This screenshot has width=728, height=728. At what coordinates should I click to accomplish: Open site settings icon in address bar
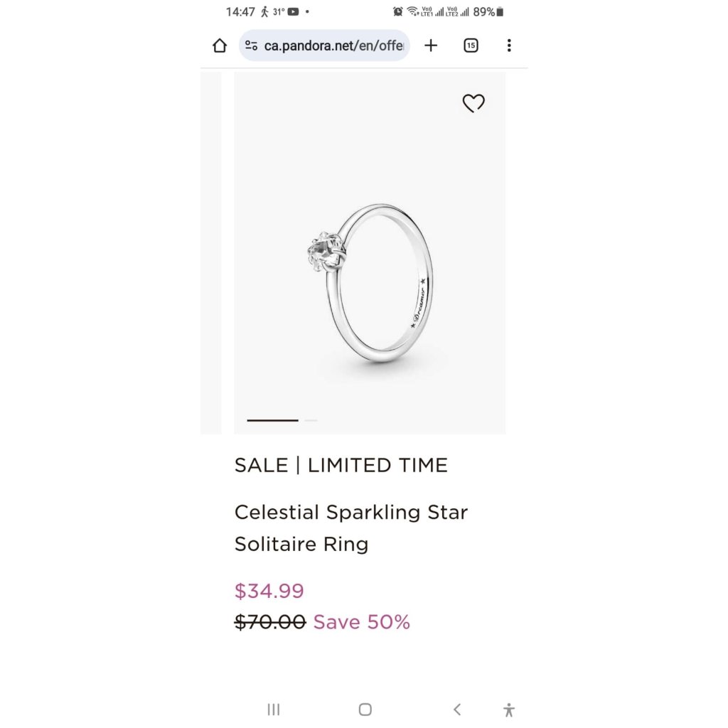pyautogui.click(x=251, y=45)
